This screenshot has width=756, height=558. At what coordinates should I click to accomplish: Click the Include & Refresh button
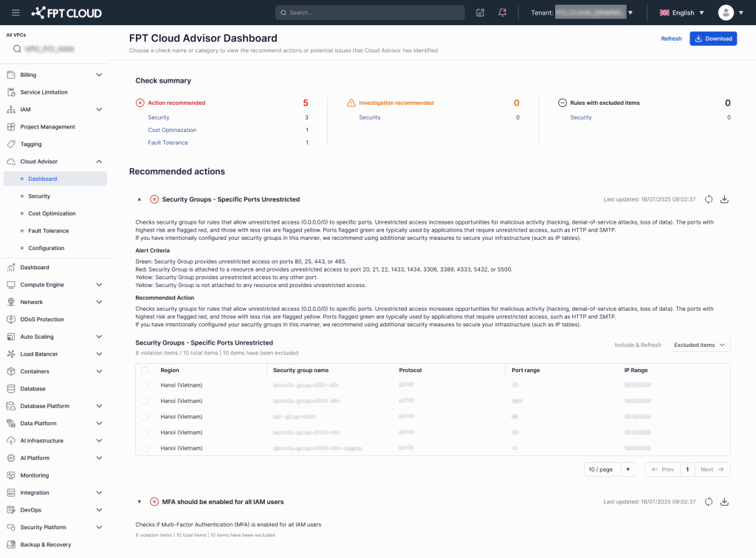637,345
